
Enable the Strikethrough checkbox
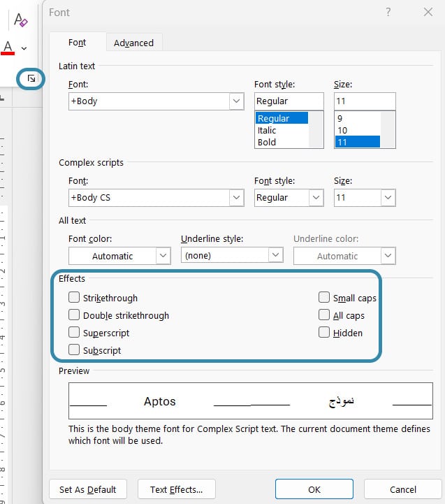74,298
